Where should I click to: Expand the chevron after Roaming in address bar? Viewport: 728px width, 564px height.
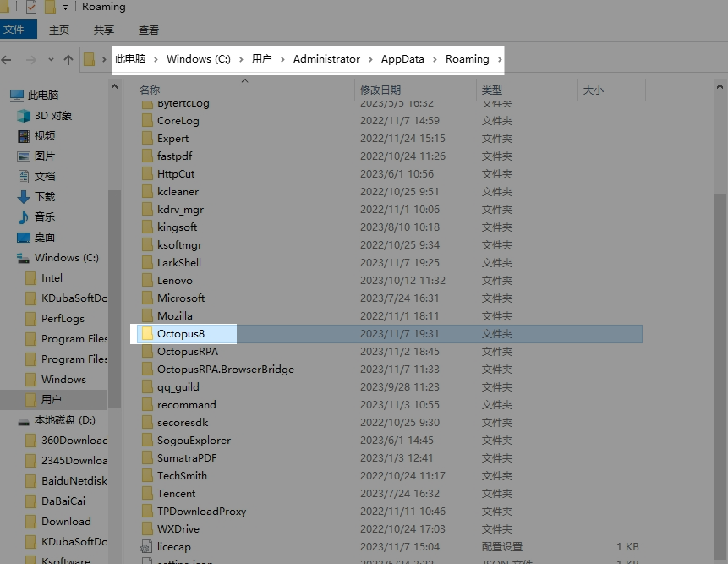click(500, 59)
